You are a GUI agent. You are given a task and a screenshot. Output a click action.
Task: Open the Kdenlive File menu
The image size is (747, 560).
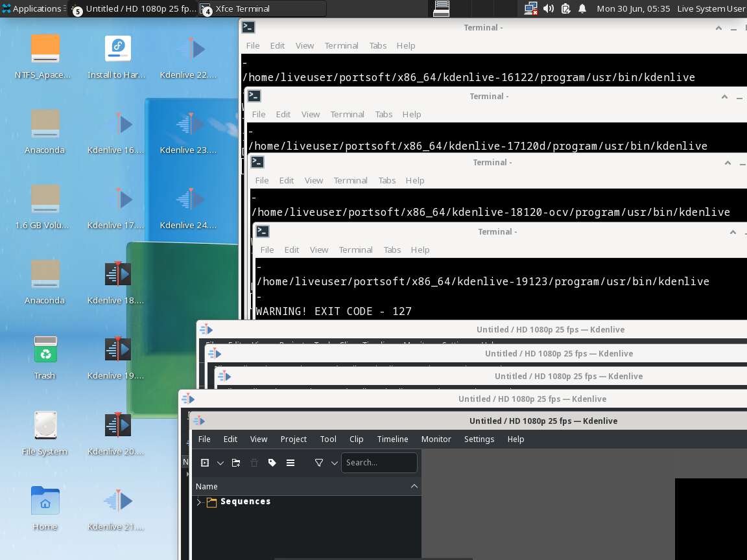click(x=204, y=439)
